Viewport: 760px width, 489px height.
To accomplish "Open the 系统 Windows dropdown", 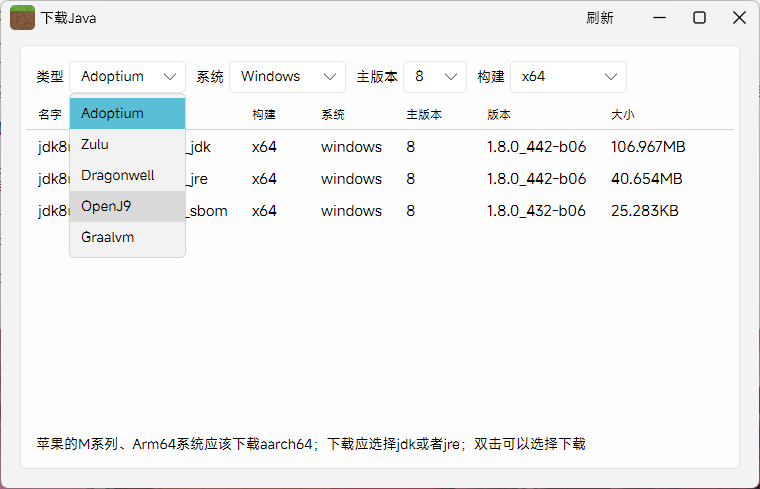I will coord(287,77).
